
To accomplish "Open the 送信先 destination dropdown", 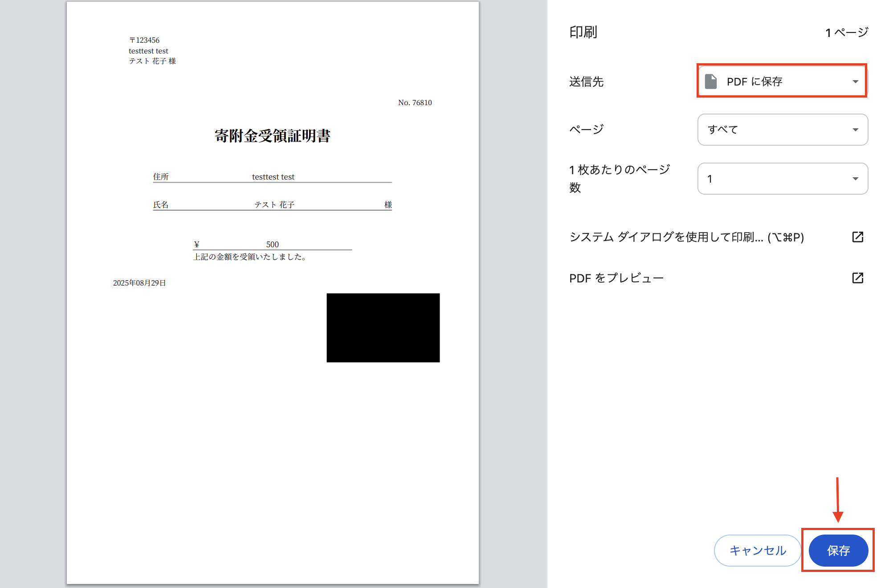I will (782, 81).
